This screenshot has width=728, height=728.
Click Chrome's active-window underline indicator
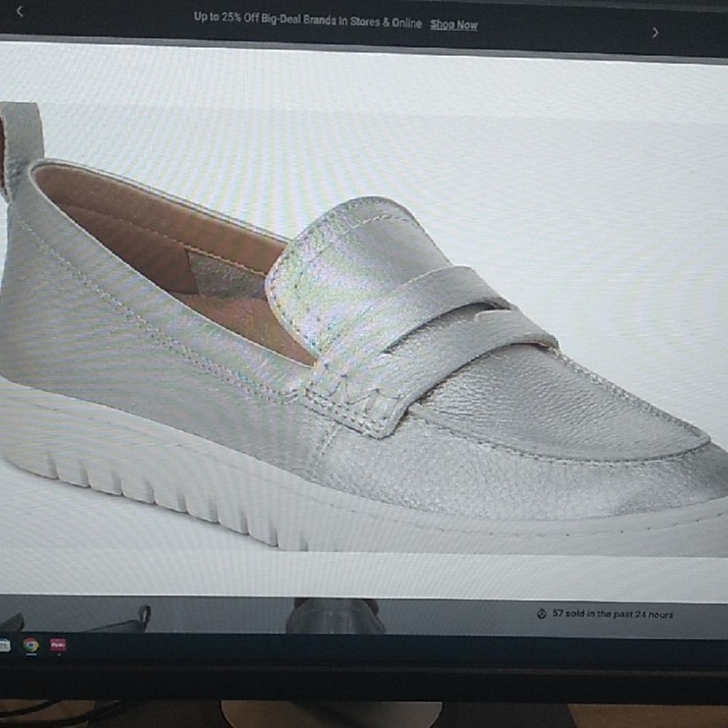[x=31, y=654]
